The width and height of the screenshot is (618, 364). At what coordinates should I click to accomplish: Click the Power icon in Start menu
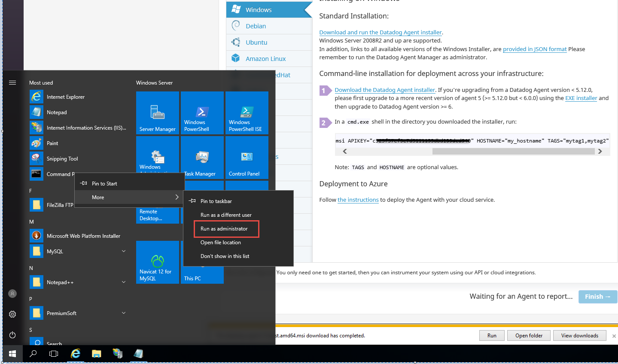tap(12, 335)
